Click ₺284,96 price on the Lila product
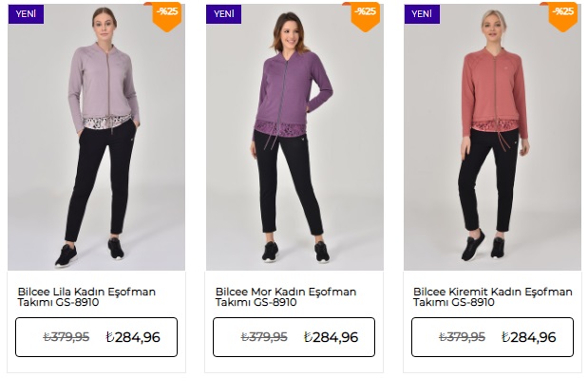The height and width of the screenshot is (378, 588). pos(133,337)
